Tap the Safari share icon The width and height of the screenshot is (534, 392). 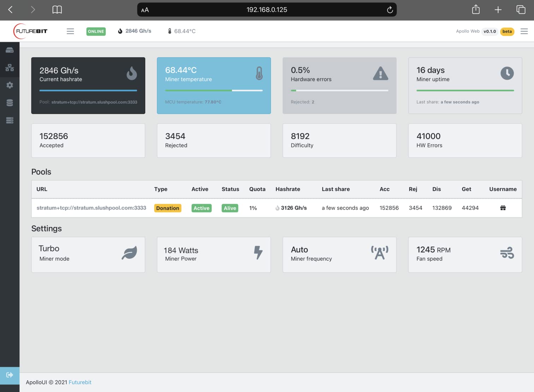pos(475,10)
